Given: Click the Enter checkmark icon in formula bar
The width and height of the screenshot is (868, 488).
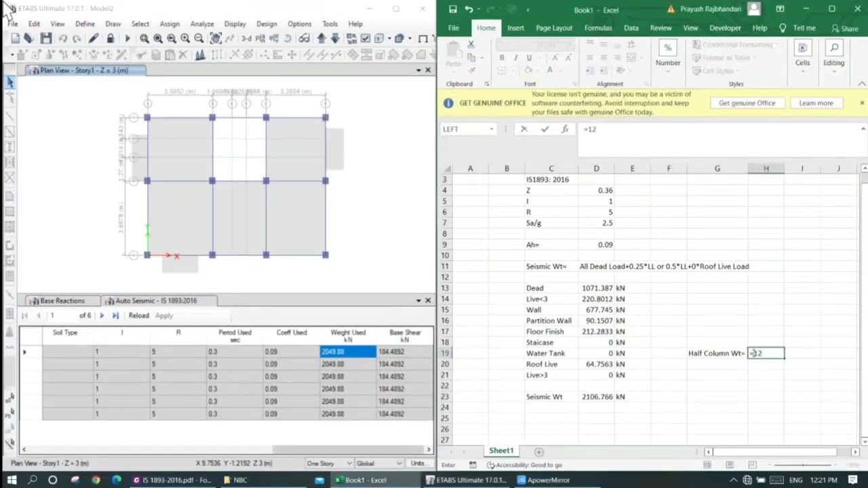Looking at the screenshot, I should (x=545, y=129).
